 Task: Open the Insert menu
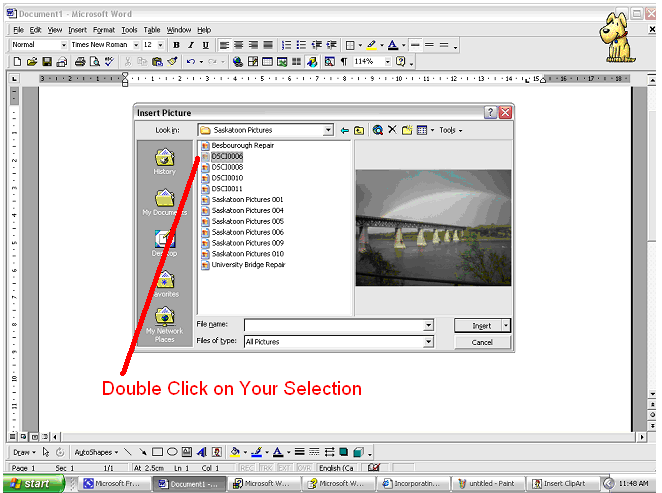click(77, 30)
